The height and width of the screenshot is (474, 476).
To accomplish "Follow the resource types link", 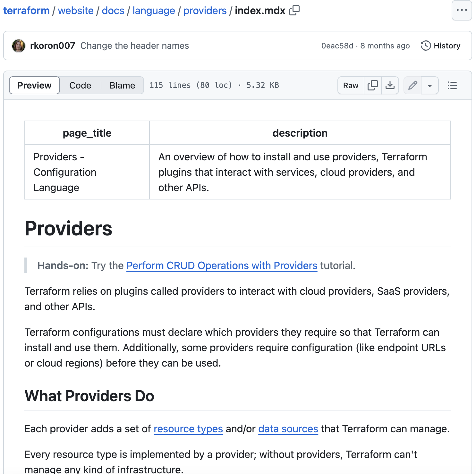I will click(188, 429).
